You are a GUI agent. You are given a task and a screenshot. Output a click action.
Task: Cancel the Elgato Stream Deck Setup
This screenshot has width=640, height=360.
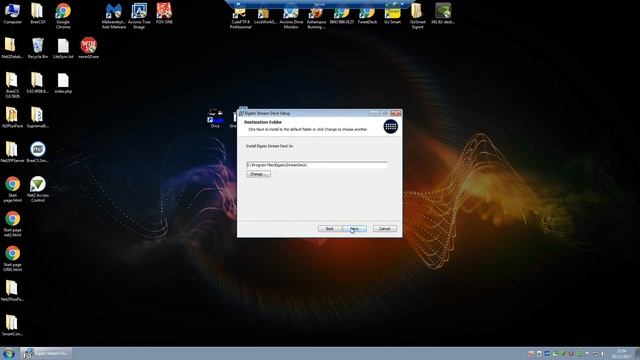point(384,229)
